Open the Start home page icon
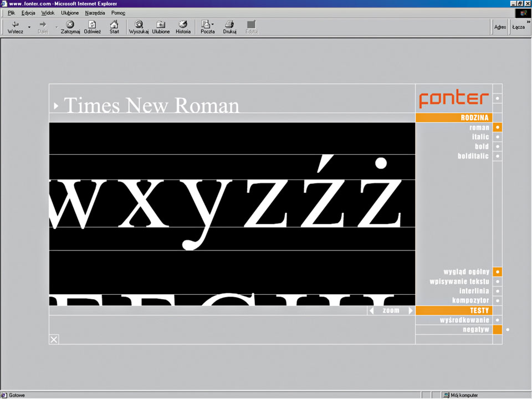 click(114, 24)
